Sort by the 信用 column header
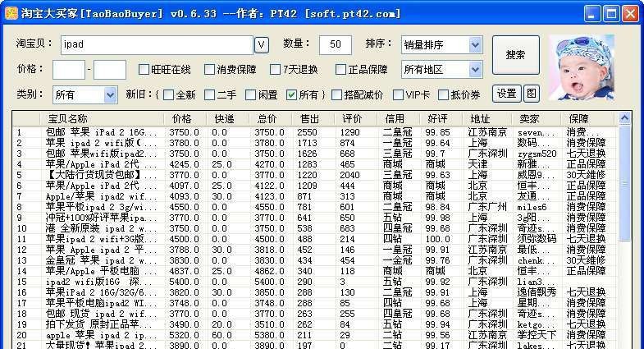Screen dimensions: 644x349 pyautogui.click(x=399, y=119)
